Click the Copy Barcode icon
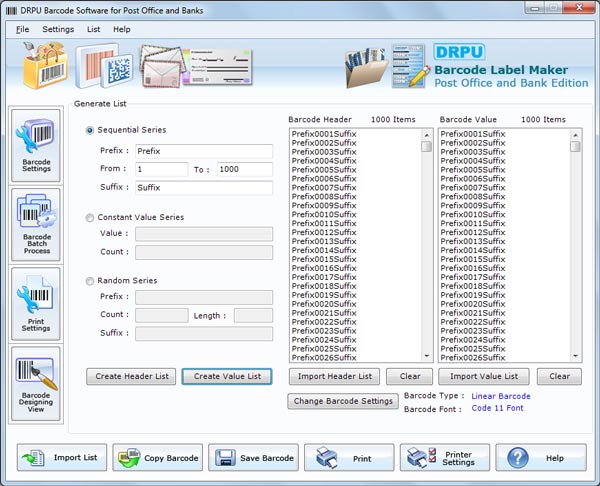The height and width of the screenshot is (486, 600). coord(129,458)
